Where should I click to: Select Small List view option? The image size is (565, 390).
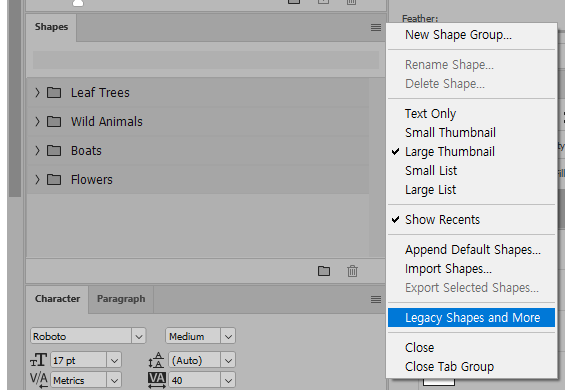[471, 171]
